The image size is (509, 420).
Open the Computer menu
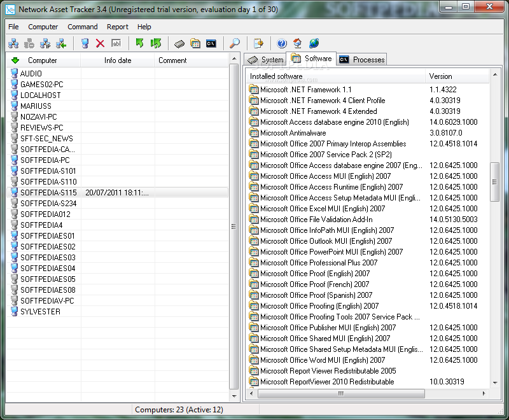43,27
